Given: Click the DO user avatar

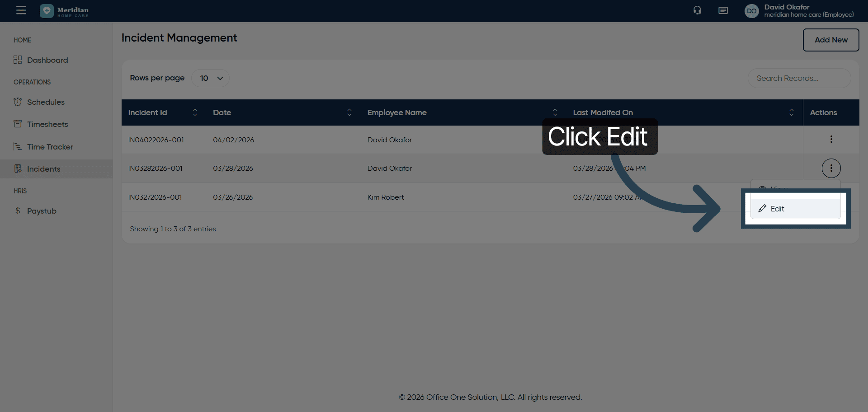Looking at the screenshot, I should 751,11.
